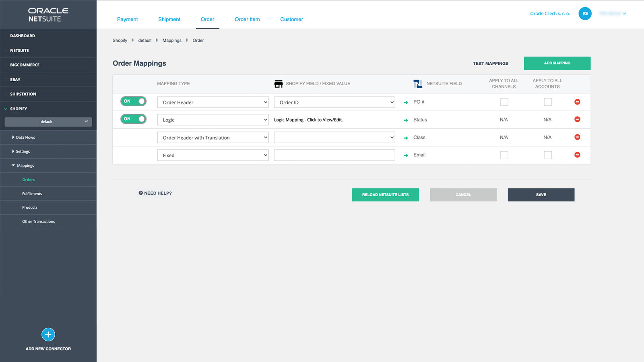Click the Add New Connector plus icon

[48, 334]
